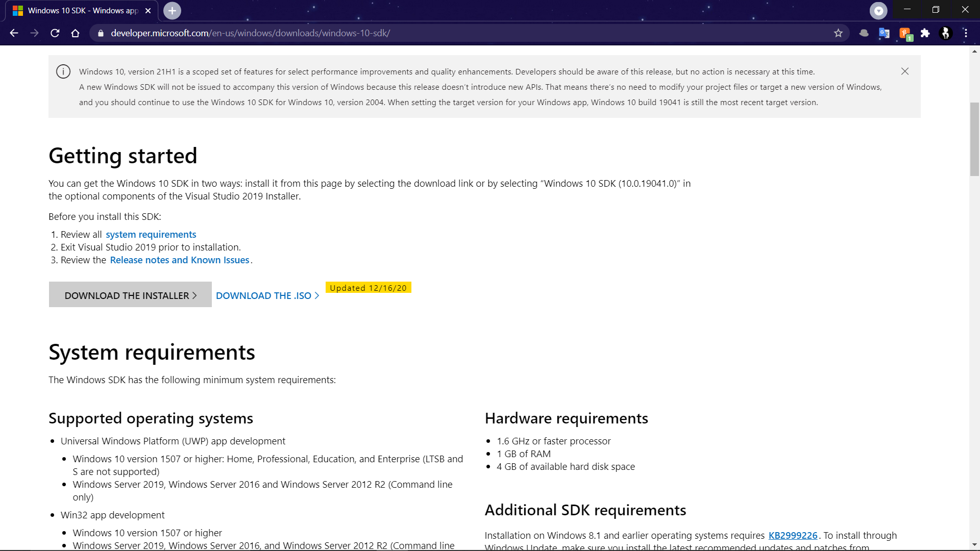Minimize the browser window
Viewport: 980px width, 551px height.
(x=907, y=10)
